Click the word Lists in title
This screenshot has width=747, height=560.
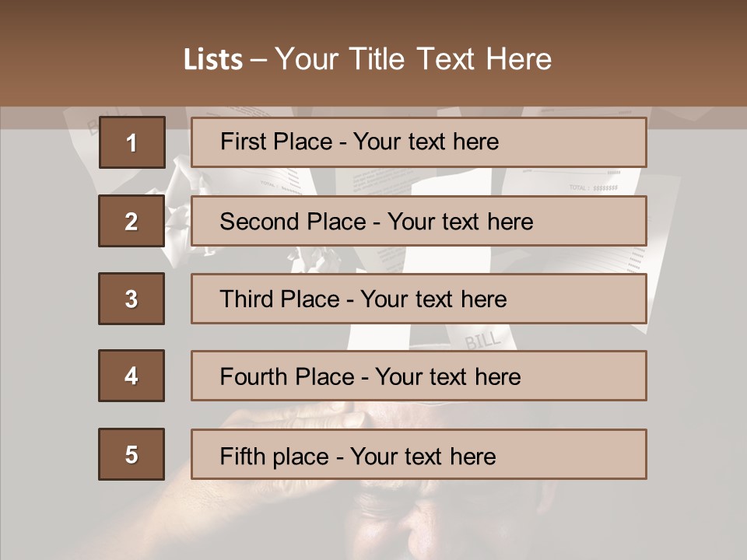pyautogui.click(x=213, y=60)
